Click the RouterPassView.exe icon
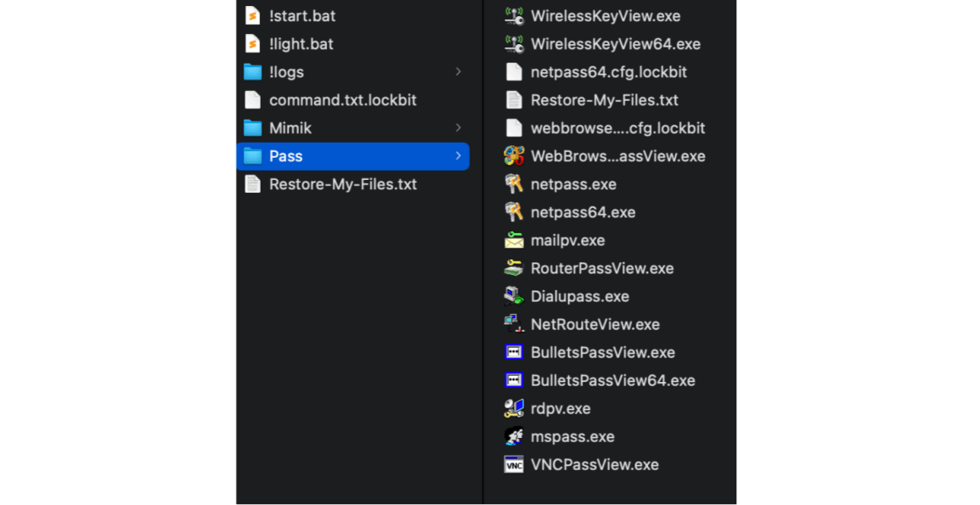980x505 pixels. (x=514, y=268)
